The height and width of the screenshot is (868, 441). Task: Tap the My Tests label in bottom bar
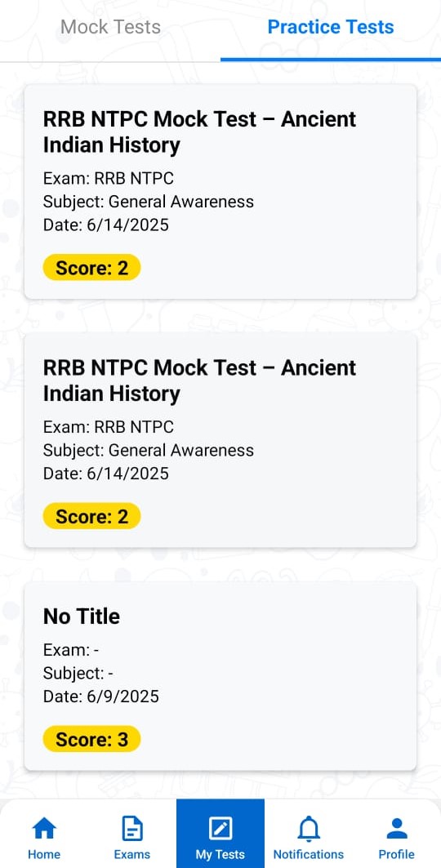(x=220, y=854)
